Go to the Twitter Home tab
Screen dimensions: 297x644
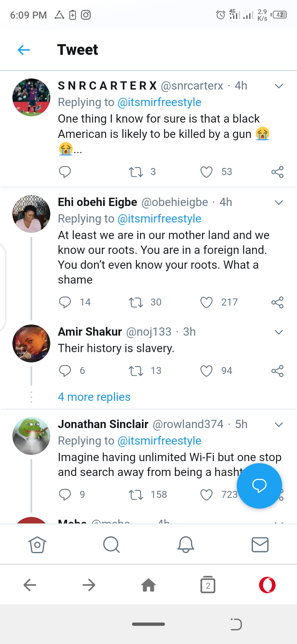(x=37, y=545)
